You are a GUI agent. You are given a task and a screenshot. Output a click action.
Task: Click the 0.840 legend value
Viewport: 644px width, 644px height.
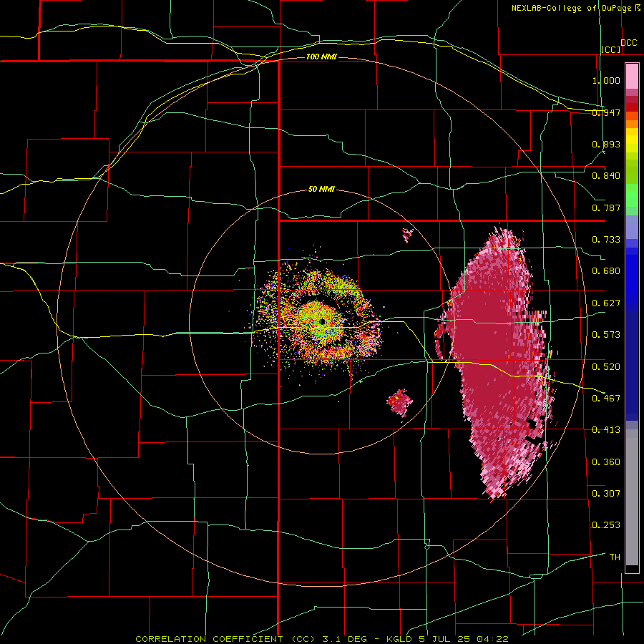(x=606, y=176)
